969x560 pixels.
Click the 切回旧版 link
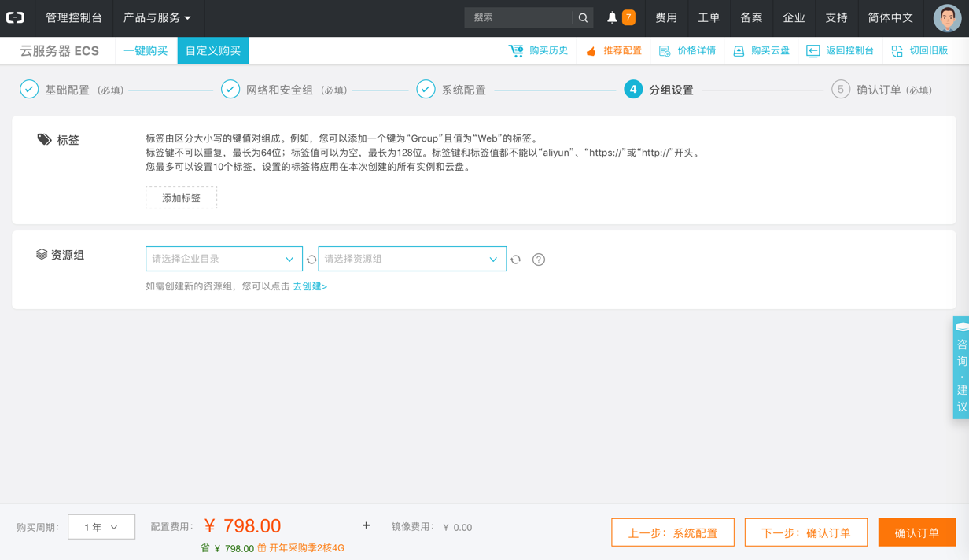(x=928, y=50)
